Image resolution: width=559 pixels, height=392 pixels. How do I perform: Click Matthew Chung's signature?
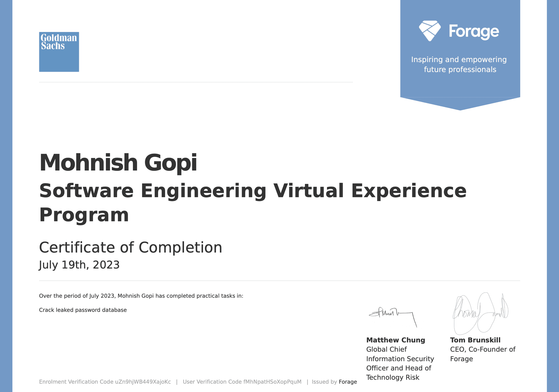[393, 317]
